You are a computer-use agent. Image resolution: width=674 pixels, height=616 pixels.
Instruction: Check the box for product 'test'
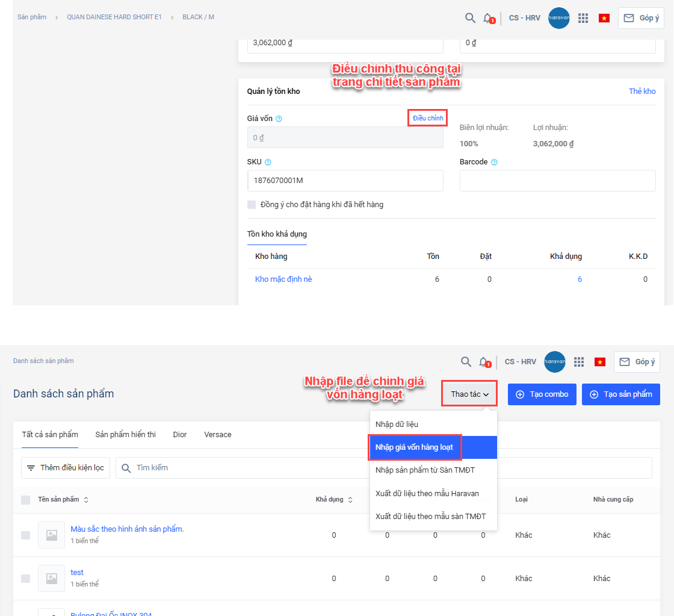[x=25, y=578]
